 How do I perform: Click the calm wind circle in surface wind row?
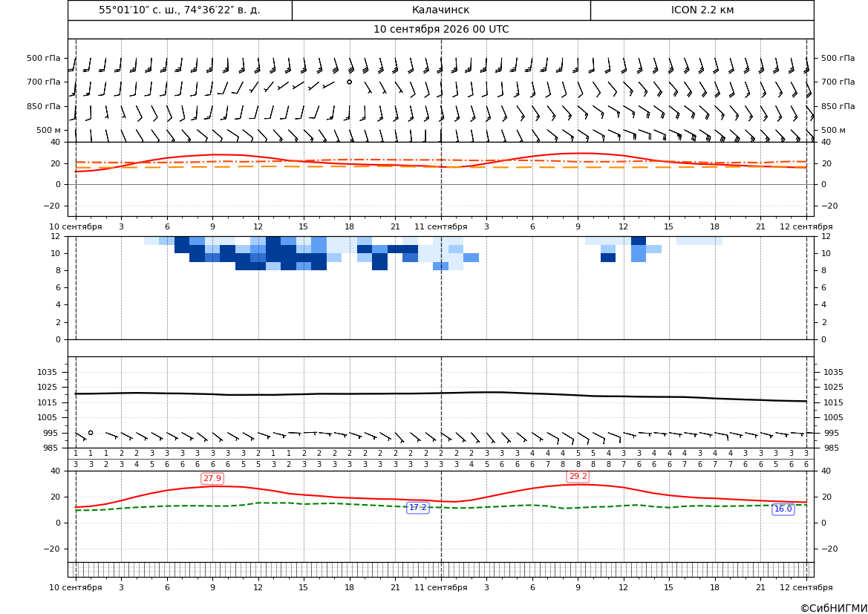click(91, 433)
